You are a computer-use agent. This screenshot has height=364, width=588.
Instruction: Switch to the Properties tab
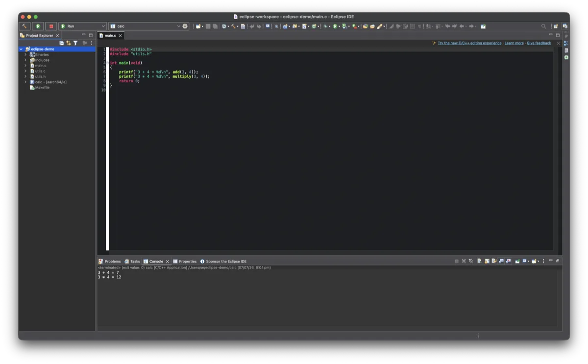coord(185,261)
